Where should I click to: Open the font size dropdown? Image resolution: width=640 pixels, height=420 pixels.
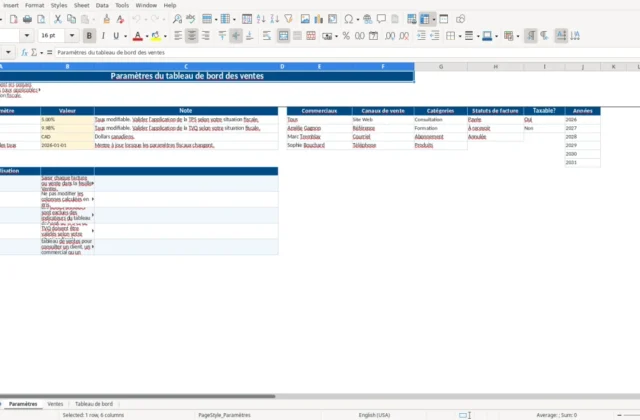[72, 36]
